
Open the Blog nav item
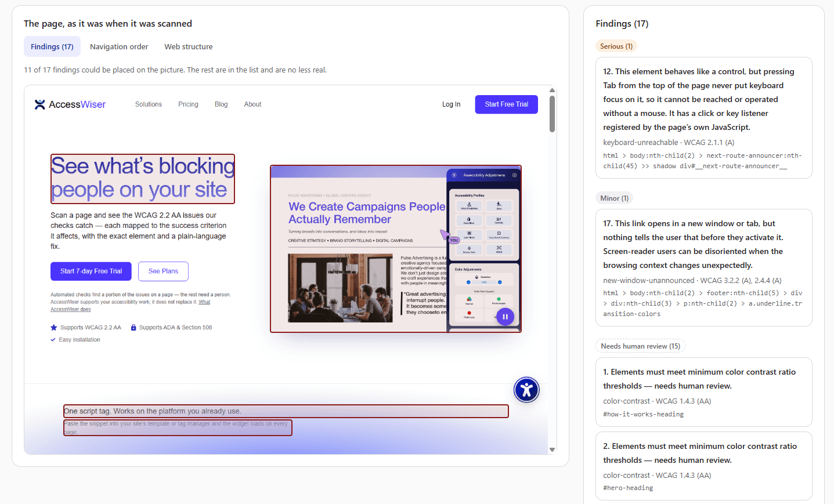pyautogui.click(x=221, y=104)
